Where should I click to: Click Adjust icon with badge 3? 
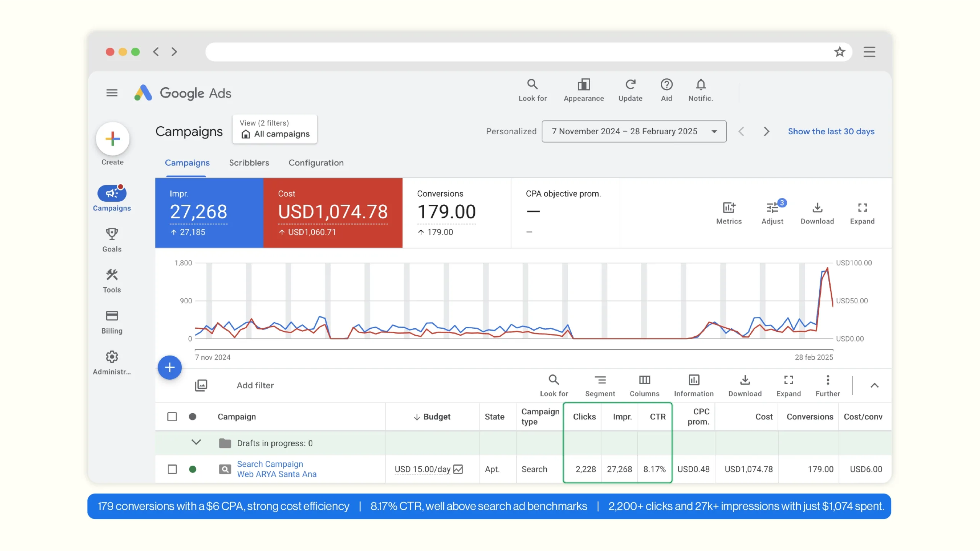click(x=772, y=208)
